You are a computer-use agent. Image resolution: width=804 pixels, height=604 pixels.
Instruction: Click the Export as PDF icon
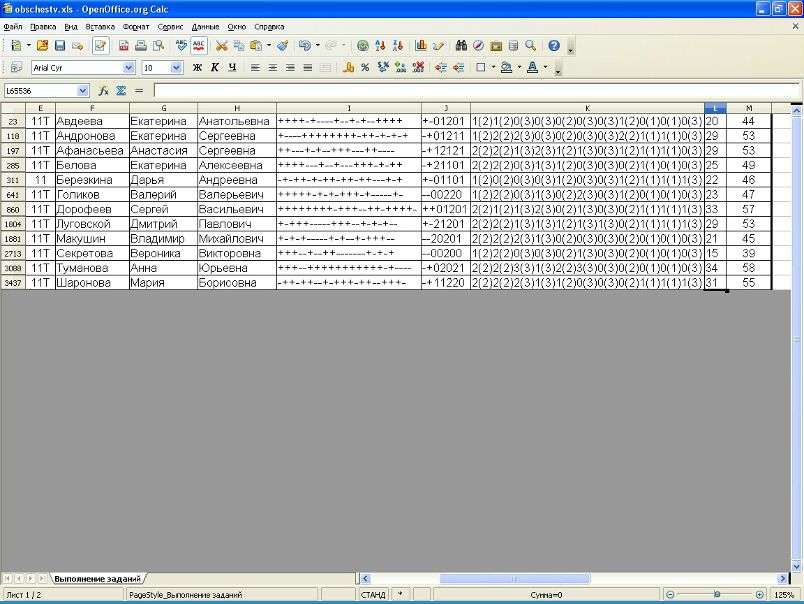tap(124, 46)
